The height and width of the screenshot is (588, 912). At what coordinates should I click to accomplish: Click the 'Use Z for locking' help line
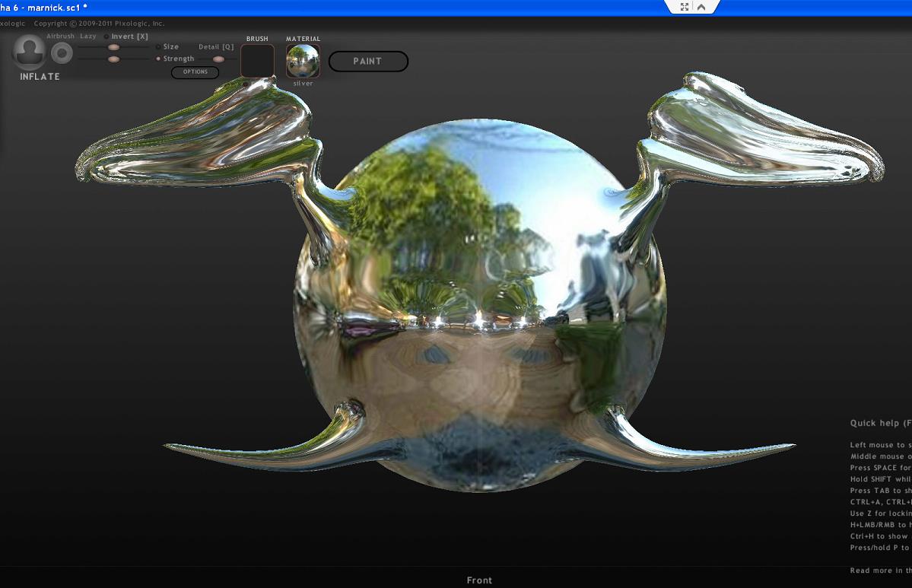(881, 513)
